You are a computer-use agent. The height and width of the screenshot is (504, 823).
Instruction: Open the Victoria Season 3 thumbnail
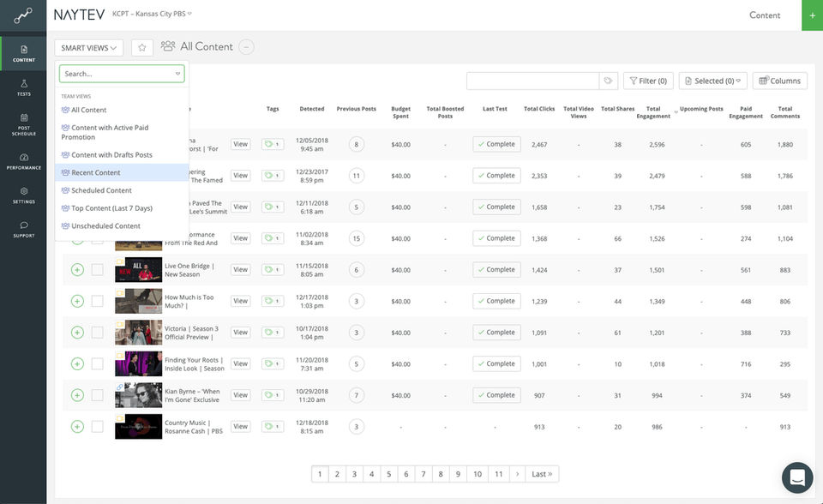point(139,333)
